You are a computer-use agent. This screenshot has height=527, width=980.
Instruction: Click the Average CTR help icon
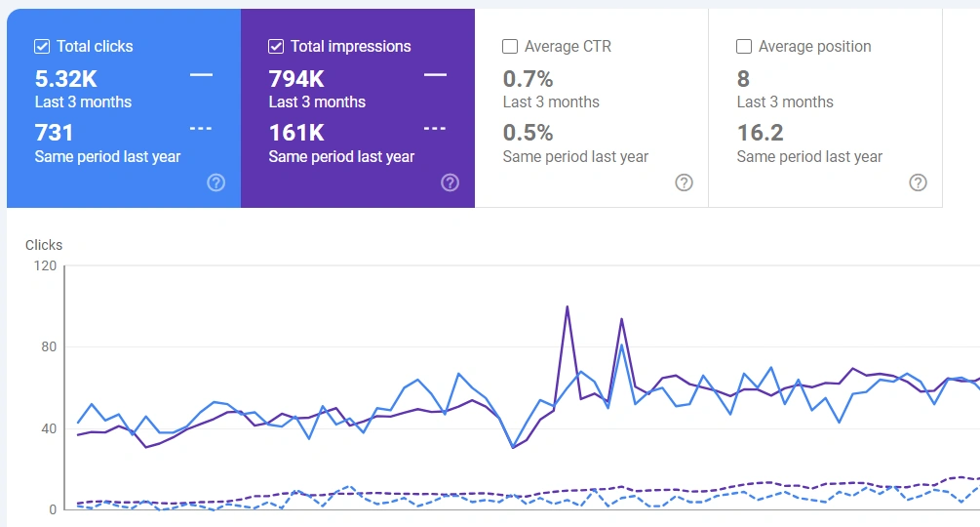pos(685,182)
